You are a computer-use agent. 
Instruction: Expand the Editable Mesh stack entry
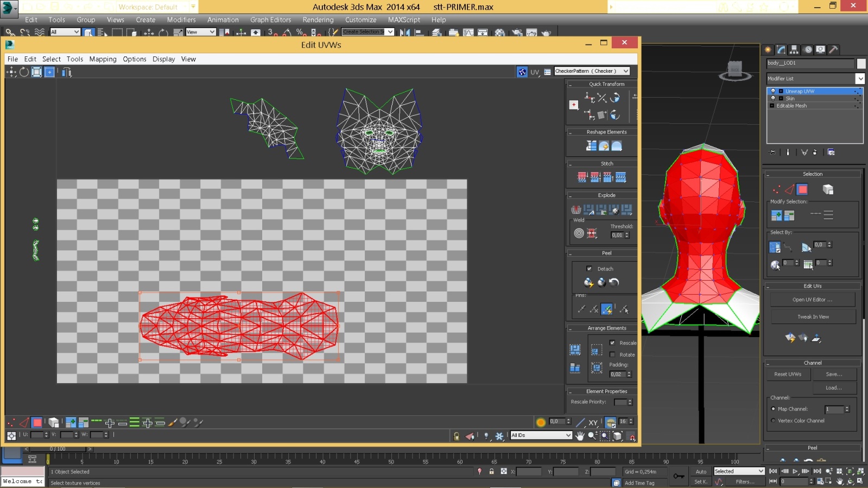coord(772,106)
